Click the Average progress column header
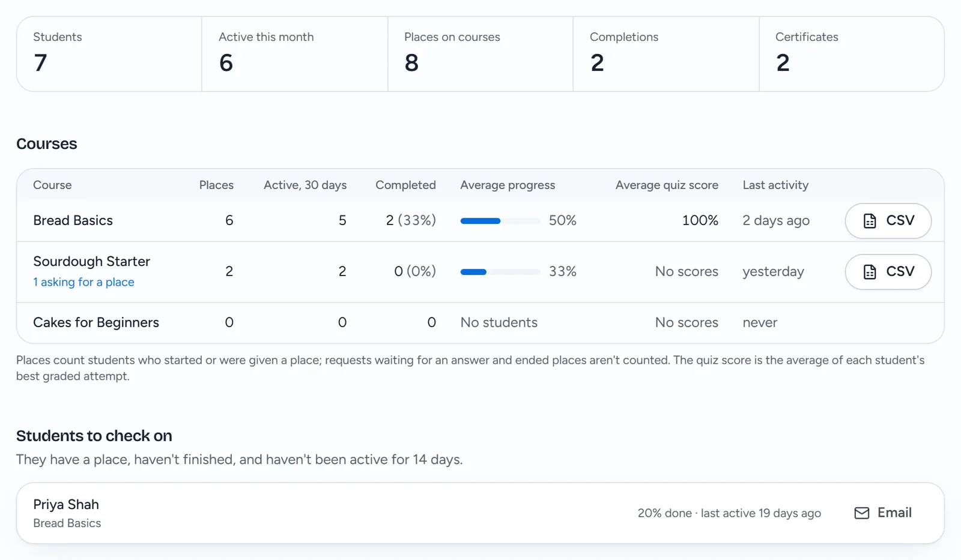 click(x=508, y=185)
